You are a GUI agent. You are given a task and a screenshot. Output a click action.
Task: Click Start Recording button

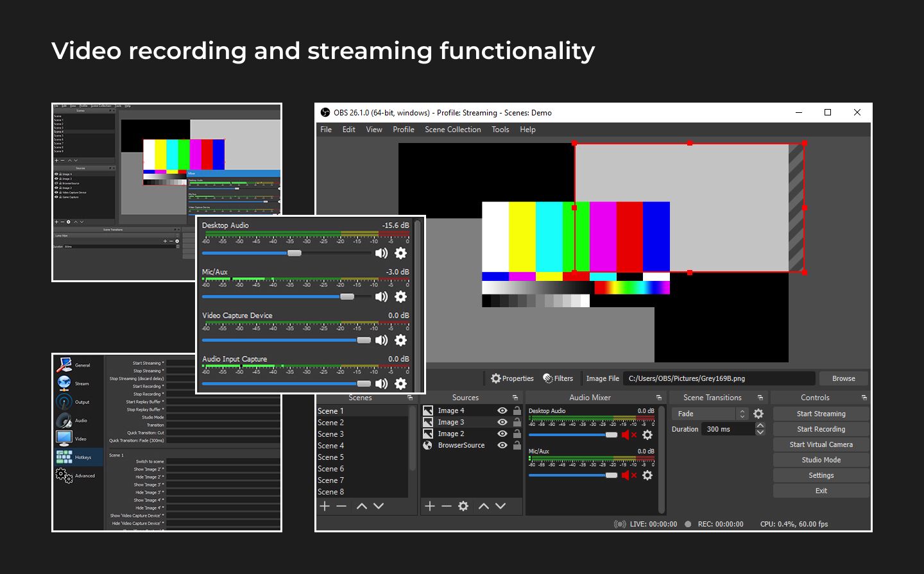821,429
